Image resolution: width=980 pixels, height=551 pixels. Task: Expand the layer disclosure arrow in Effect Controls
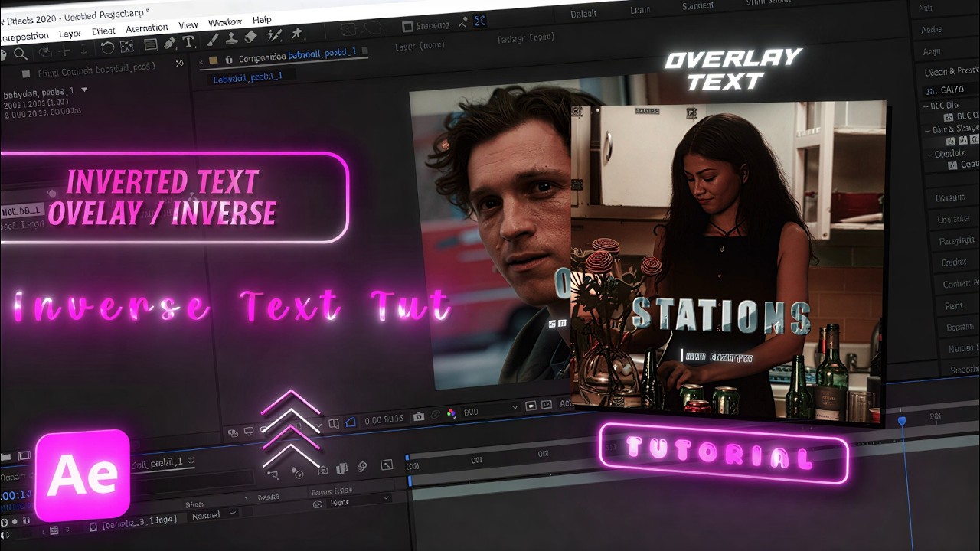(84, 90)
